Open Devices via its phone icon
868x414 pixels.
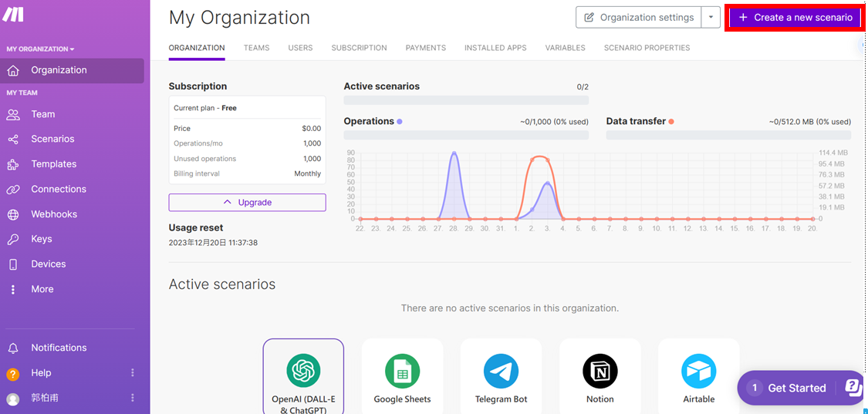[x=13, y=264]
